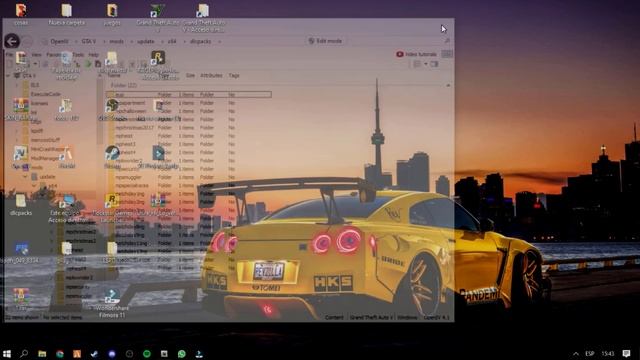Viewport: 640px width, 360px height.
Task: Click Windows in the status bar
Action: coord(407,317)
